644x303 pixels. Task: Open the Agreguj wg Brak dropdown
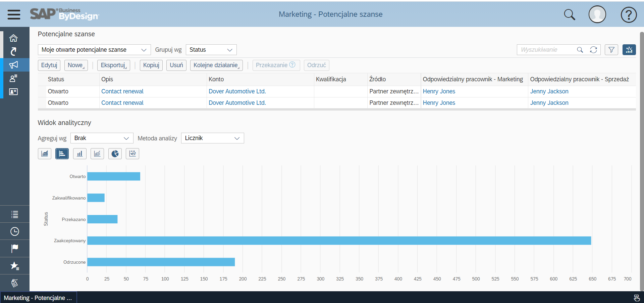pos(102,138)
